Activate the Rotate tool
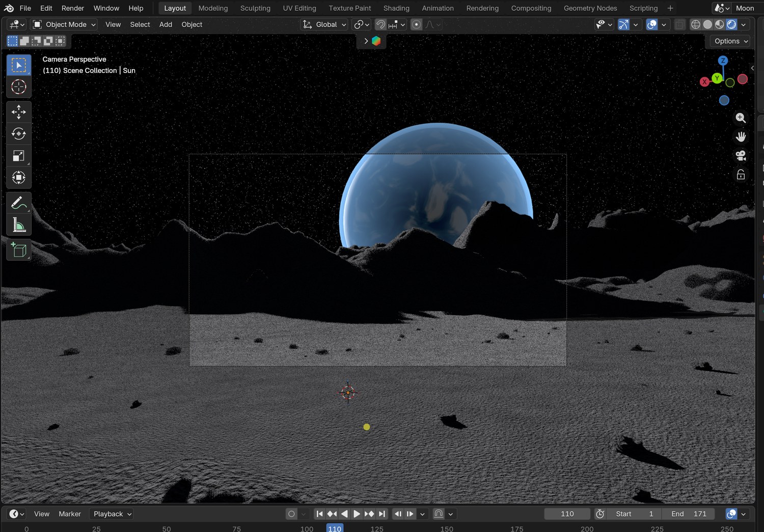Image resolution: width=764 pixels, height=532 pixels. (19, 134)
